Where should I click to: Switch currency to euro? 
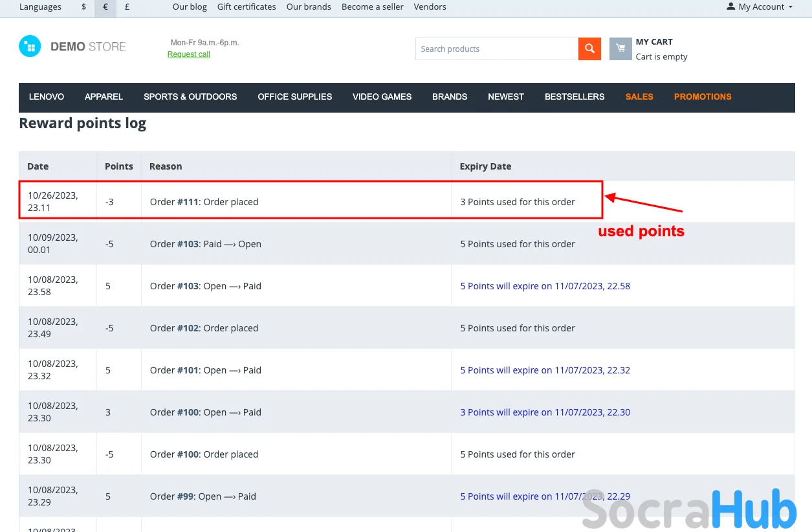(105, 7)
